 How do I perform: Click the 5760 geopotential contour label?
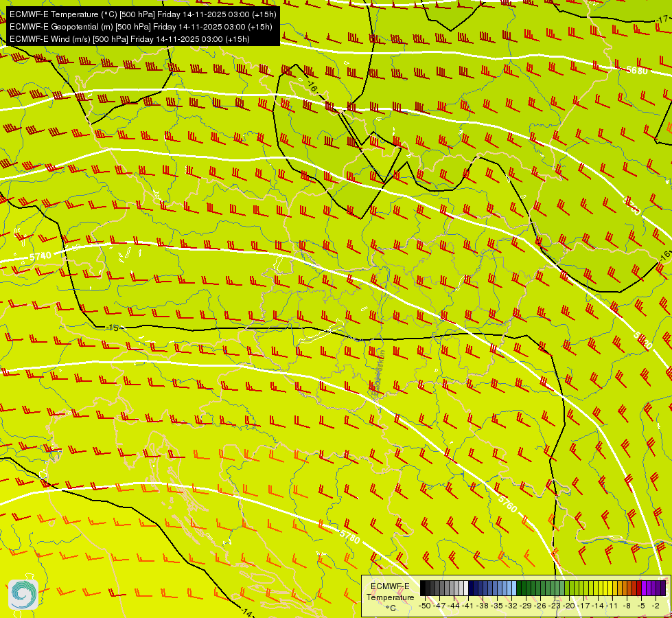(508, 503)
